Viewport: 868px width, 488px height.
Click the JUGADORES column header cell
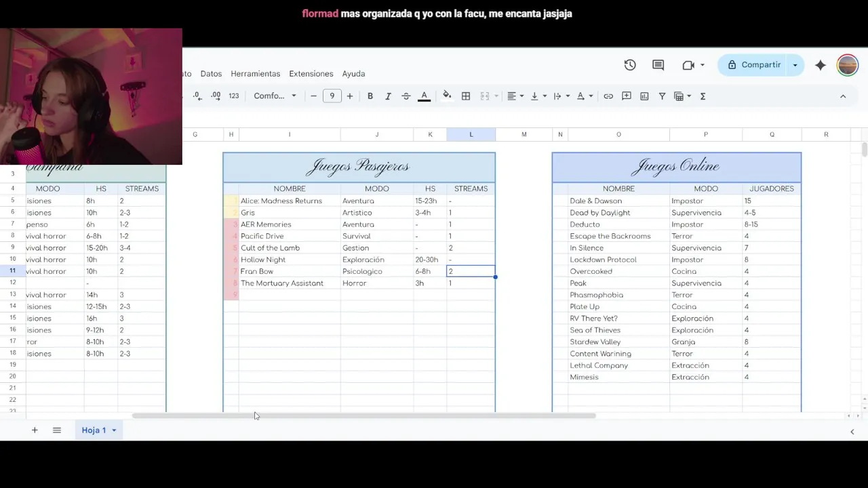772,188
